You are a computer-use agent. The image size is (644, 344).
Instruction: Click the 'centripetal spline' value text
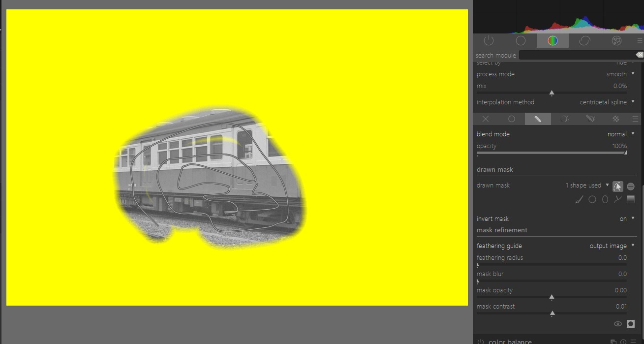point(603,102)
